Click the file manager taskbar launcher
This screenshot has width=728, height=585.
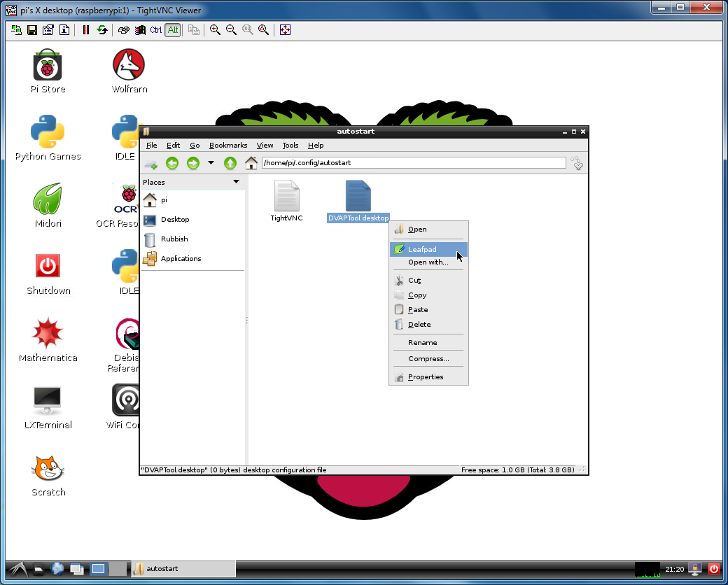[x=38, y=569]
